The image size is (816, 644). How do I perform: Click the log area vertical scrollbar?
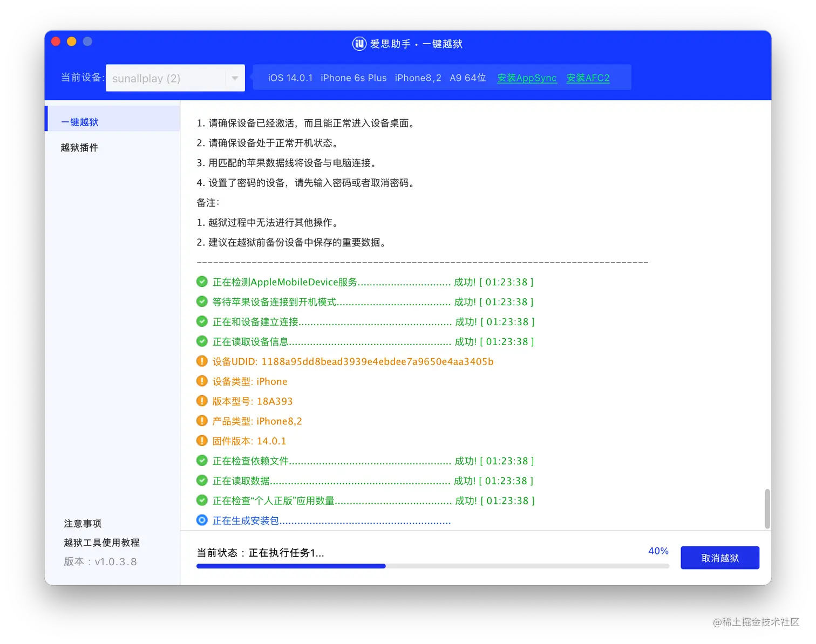(x=767, y=509)
